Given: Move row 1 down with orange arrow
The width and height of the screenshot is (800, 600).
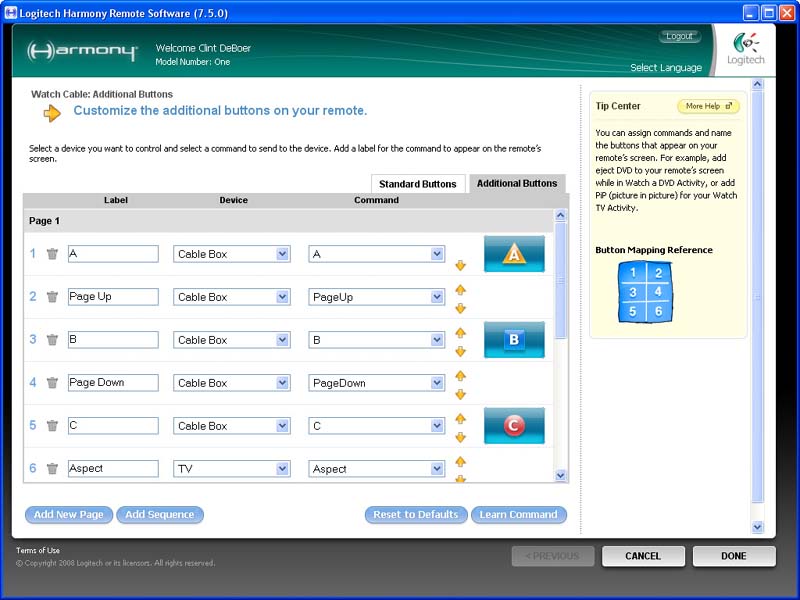Looking at the screenshot, I should point(461,265).
